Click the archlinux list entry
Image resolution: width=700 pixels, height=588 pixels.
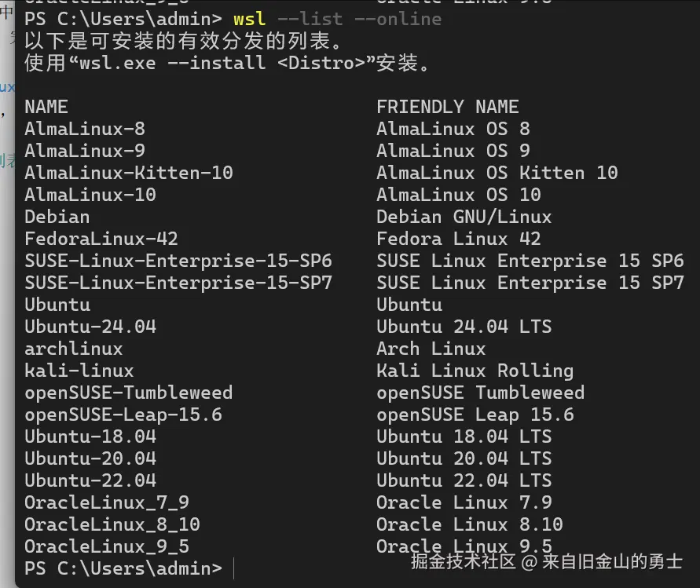(73, 349)
